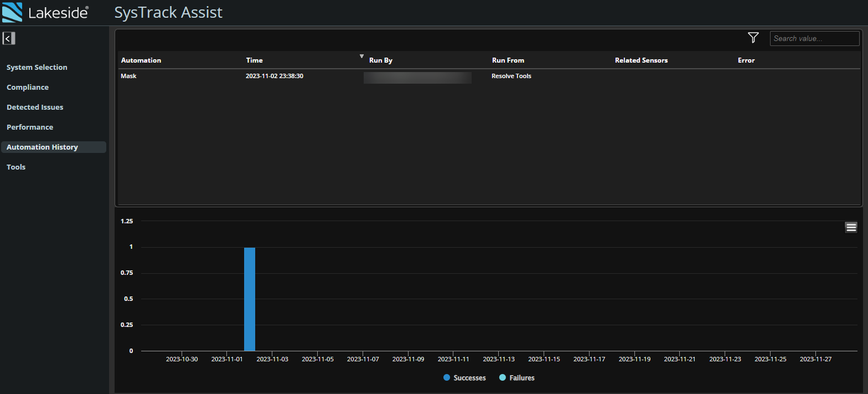This screenshot has width=868, height=394.
Task: Select Performance in the sidebar
Action: tap(30, 127)
